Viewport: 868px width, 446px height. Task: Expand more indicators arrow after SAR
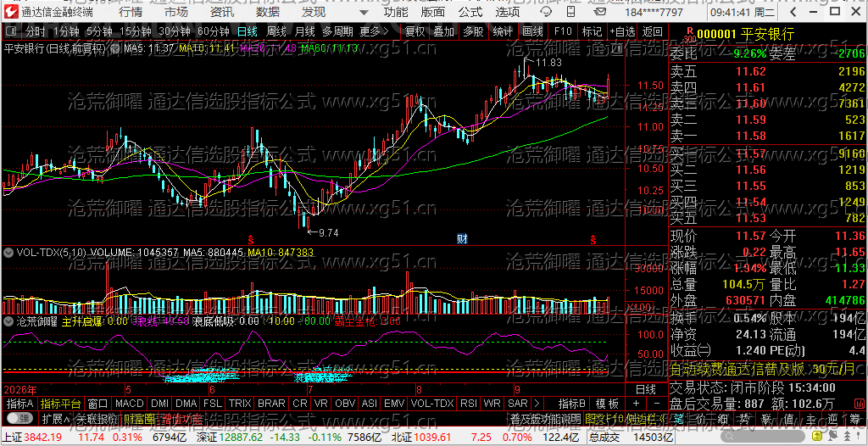pos(536,403)
